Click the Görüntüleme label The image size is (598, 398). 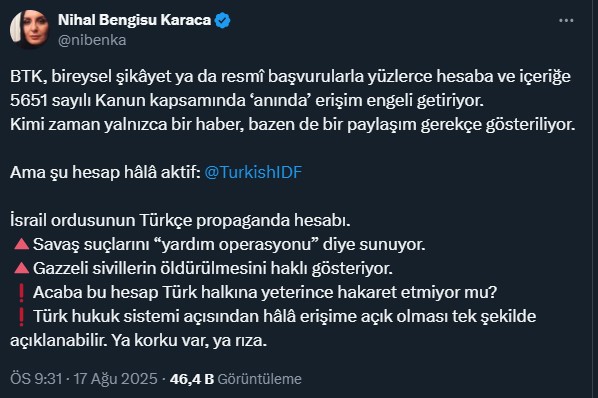[259, 379]
